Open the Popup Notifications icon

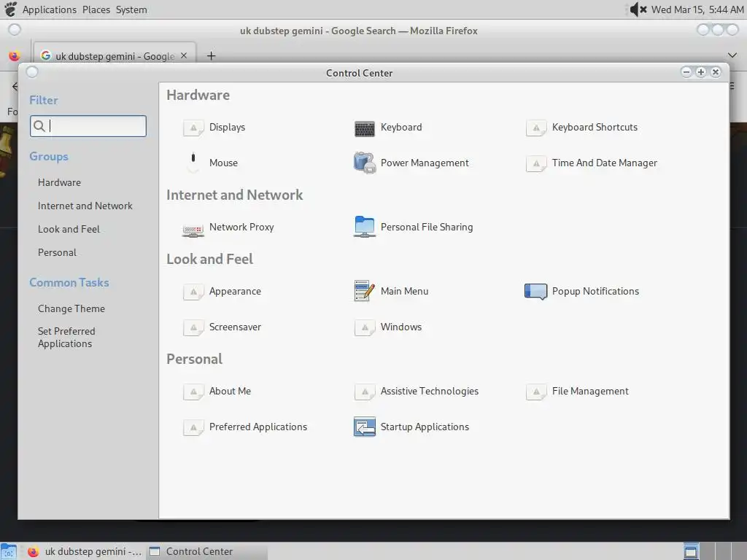point(536,292)
